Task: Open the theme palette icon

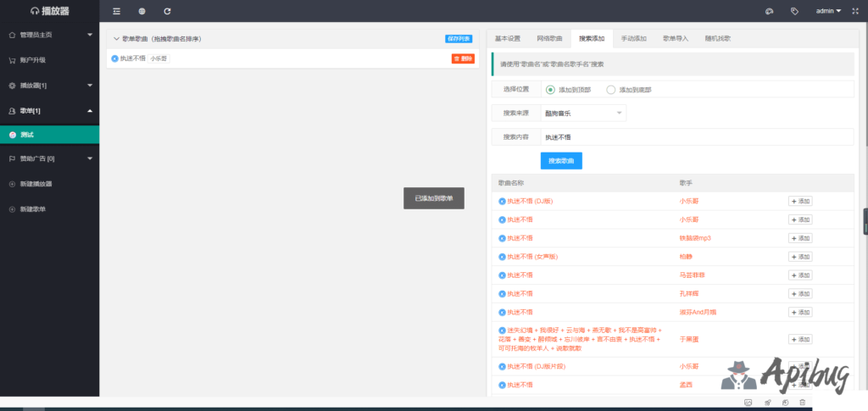Action: coord(769,11)
